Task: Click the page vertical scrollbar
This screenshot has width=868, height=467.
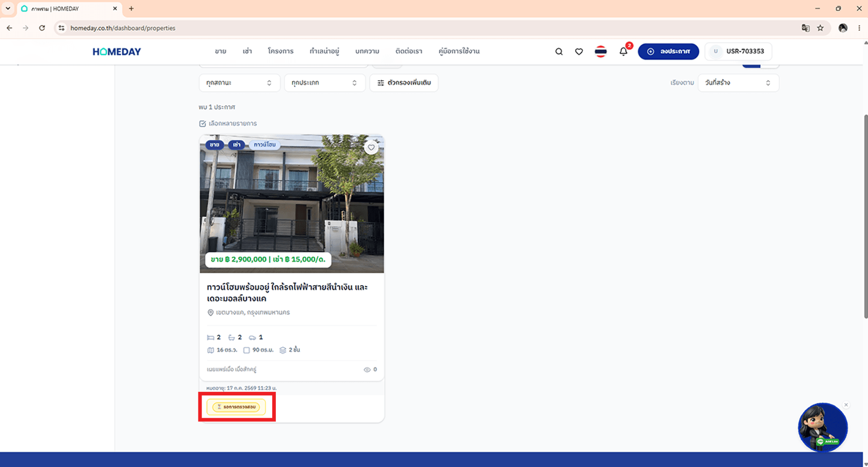Action: click(x=865, y=216)
